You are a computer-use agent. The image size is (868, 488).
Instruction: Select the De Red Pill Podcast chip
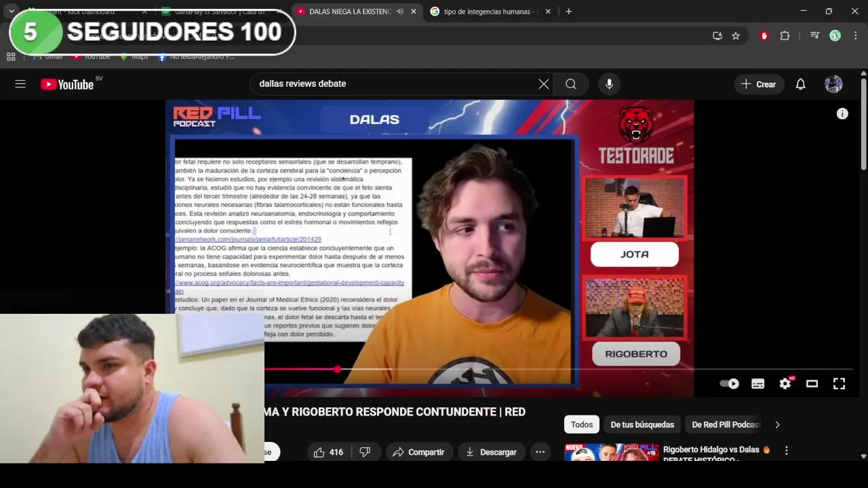(x=726, y=425)
